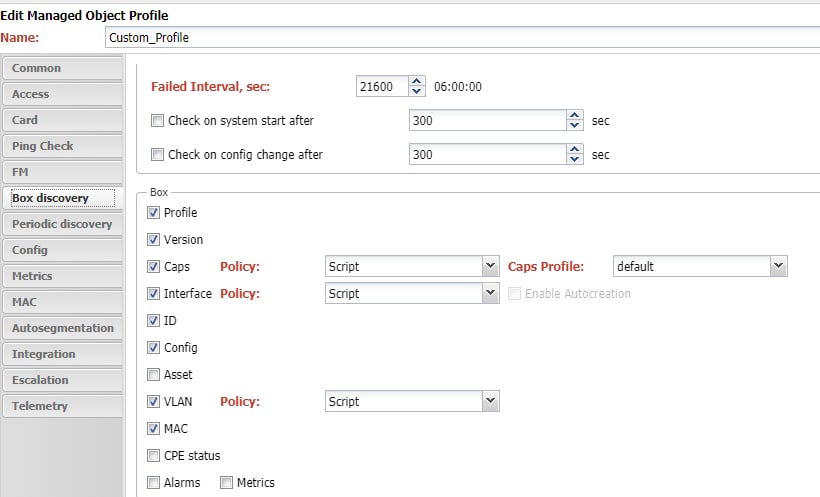Enable the CPE status checkbox

153,456
